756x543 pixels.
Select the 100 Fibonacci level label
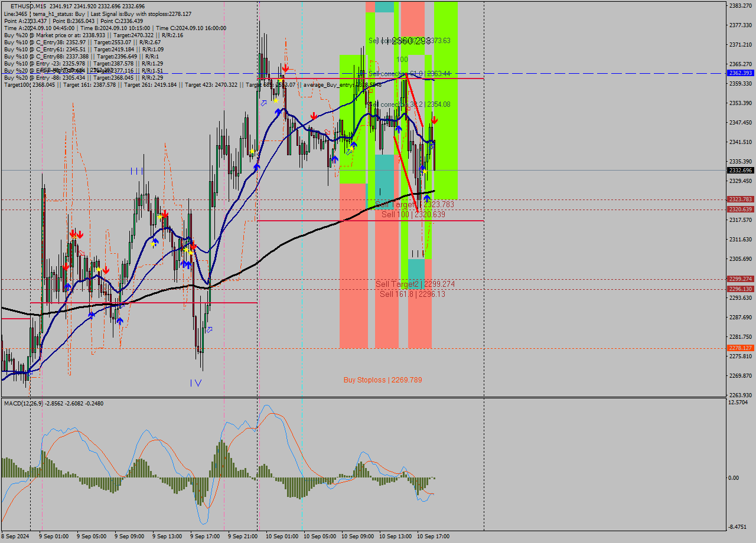pyautogui.click(x=402, y=59)
